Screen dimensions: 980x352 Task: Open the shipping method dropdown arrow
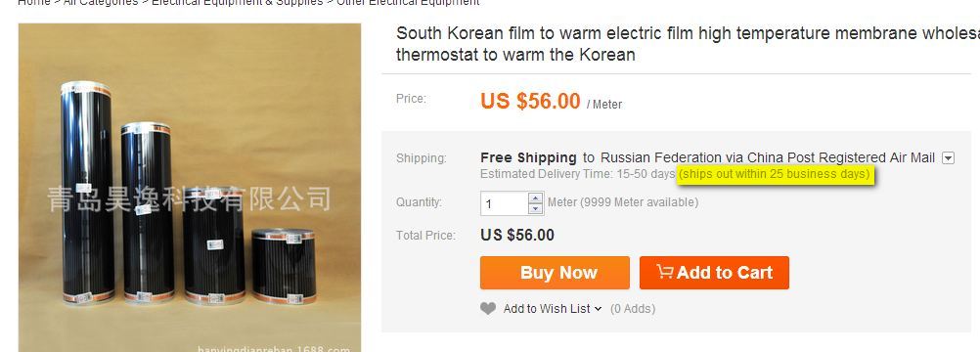948,158
